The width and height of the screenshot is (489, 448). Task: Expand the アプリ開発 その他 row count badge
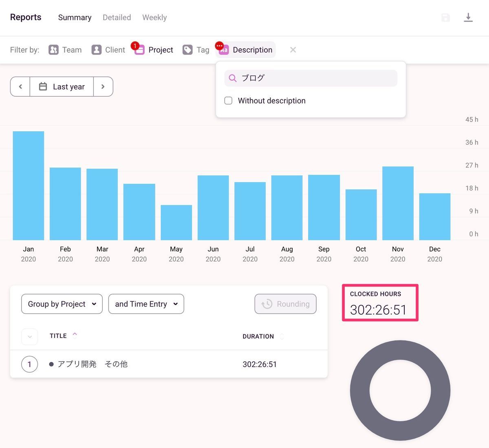pyautogui.click(x=29, y=364)
